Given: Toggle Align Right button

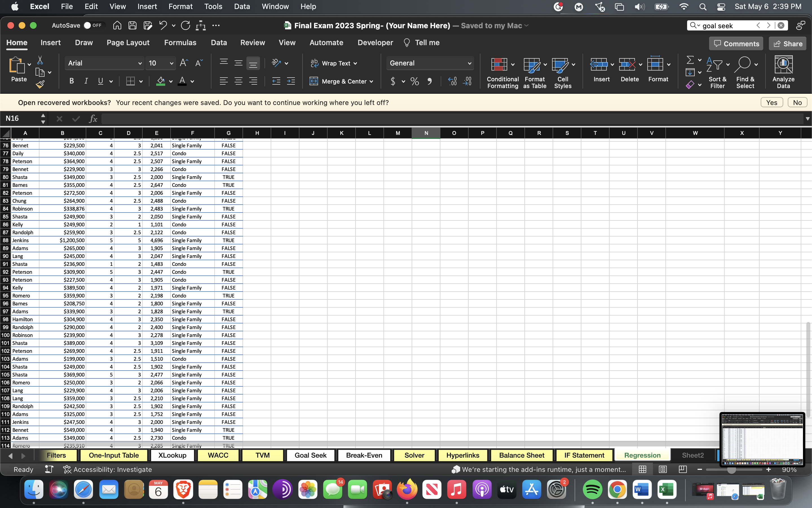Looking at the screenshot, I should coord(253,81).
